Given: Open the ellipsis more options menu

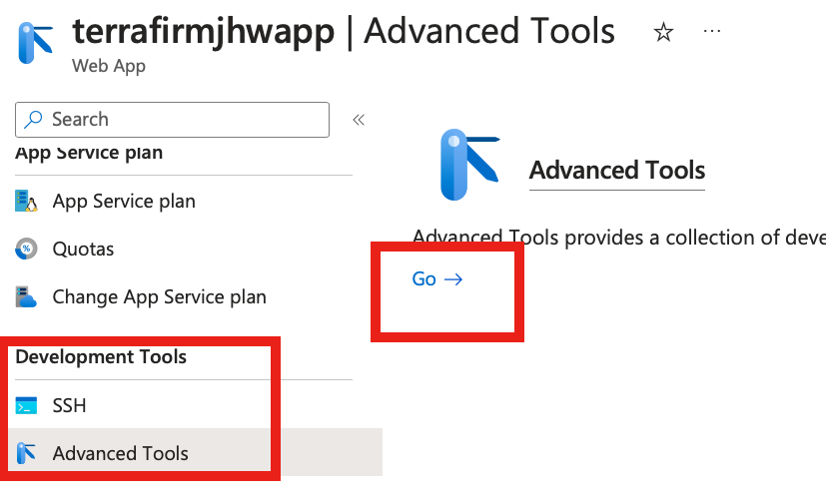Looking at the screenshot, I should coord(712,32).
